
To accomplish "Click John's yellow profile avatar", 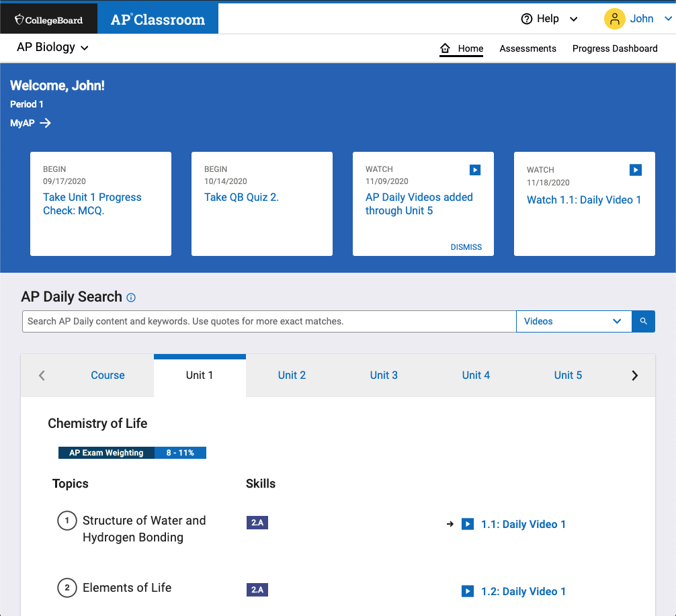I will coord(614,19).
